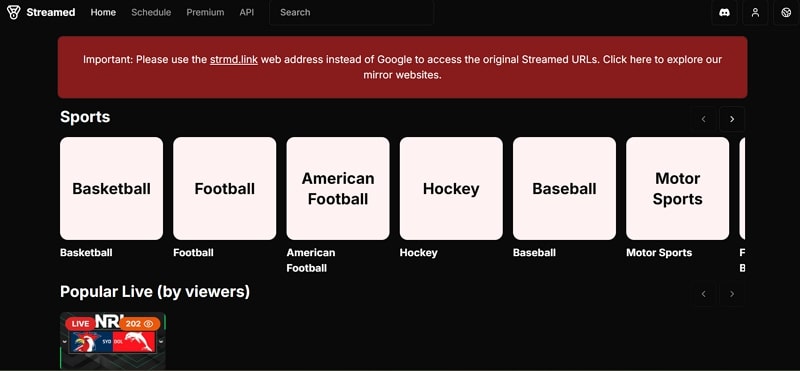
Task: Open the user account icon
Action: tap(755, 13)
